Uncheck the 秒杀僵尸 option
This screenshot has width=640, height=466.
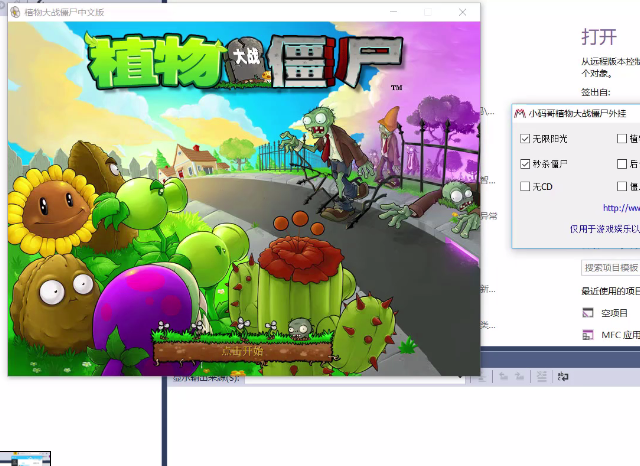click(x=526, y=163)
